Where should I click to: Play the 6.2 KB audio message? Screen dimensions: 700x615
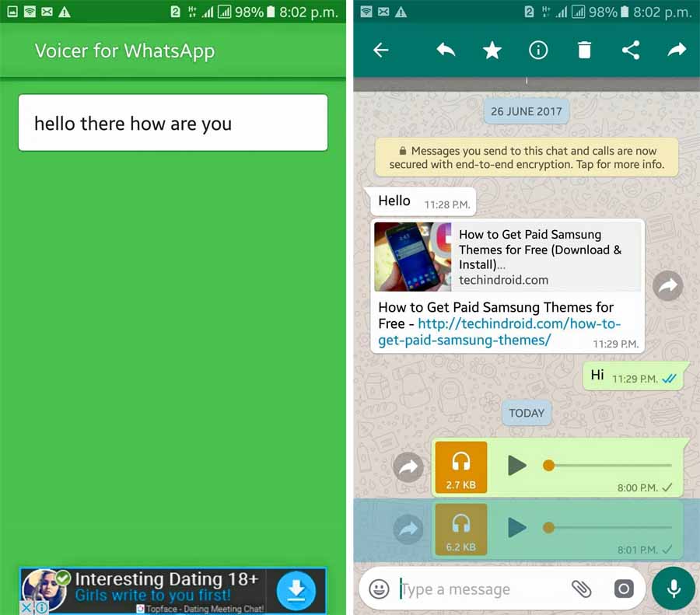(x=517, y=527)
